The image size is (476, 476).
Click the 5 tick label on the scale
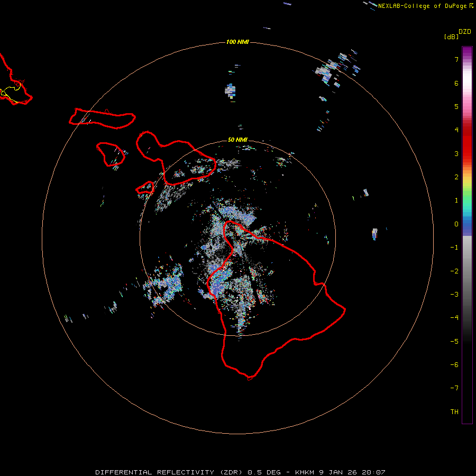pos(456,106)
